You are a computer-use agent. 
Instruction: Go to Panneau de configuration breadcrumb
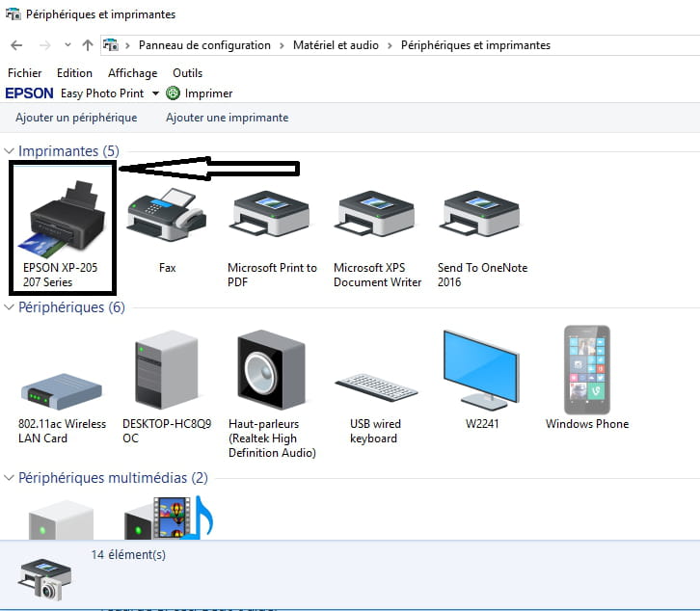(x=204, y=45)
